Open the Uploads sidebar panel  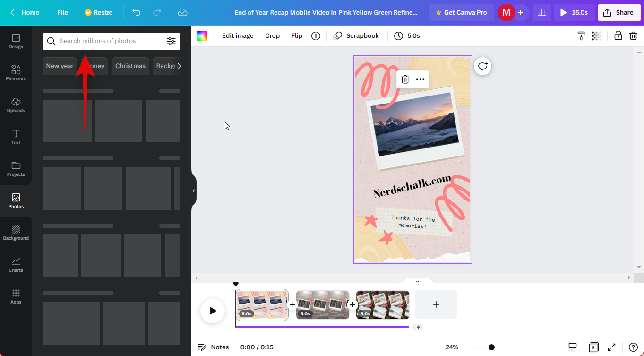click(x=16, y=105)
